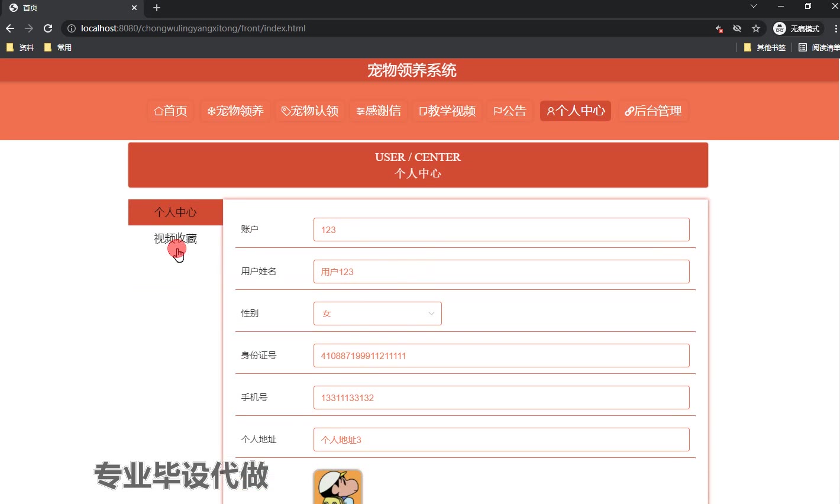Open the 性别 gender dropdown
The width and height of the screenshot is (840, 504).
click(x=377, y=314)
